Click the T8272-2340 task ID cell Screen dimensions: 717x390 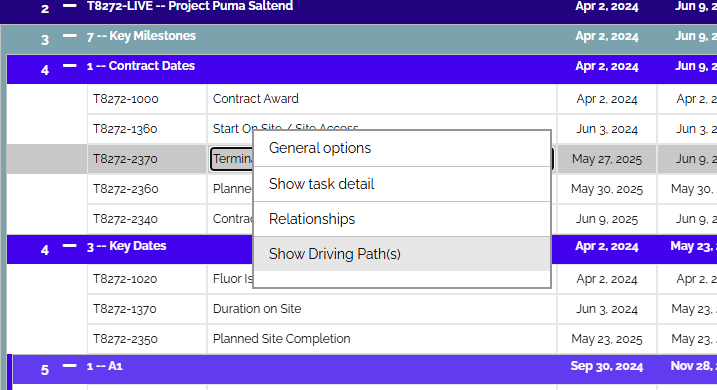click(147, 219)
